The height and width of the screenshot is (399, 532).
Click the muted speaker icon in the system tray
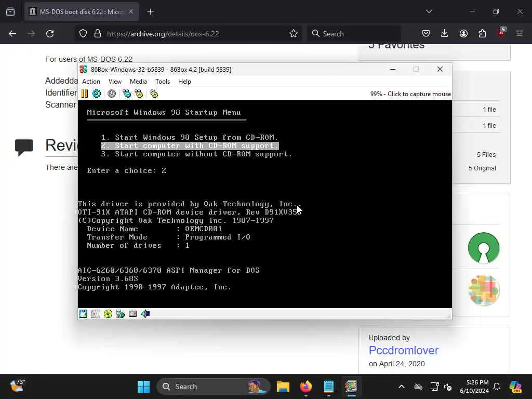click(x=448, y=387)
